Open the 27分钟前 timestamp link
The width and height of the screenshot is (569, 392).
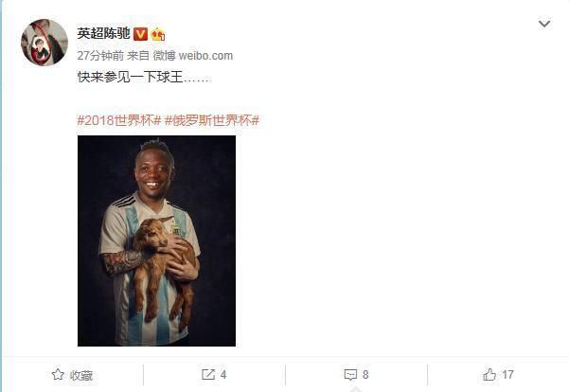[100, 56]
